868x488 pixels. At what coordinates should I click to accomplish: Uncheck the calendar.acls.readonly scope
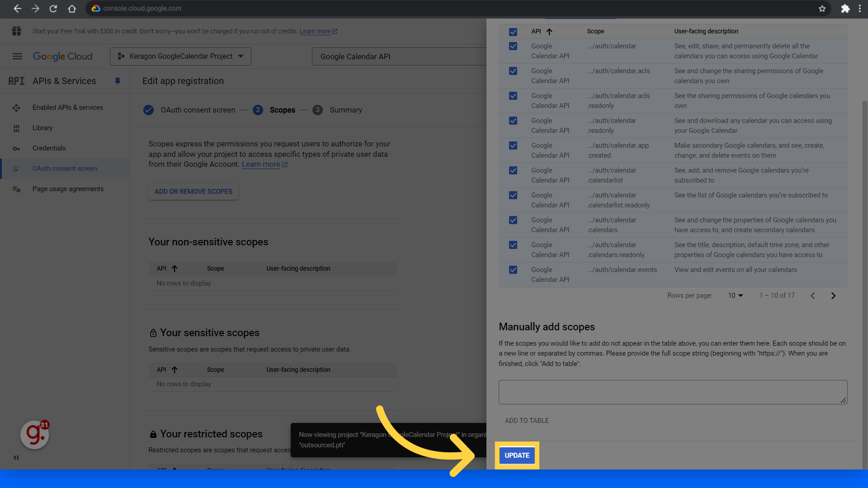(513, 96)
